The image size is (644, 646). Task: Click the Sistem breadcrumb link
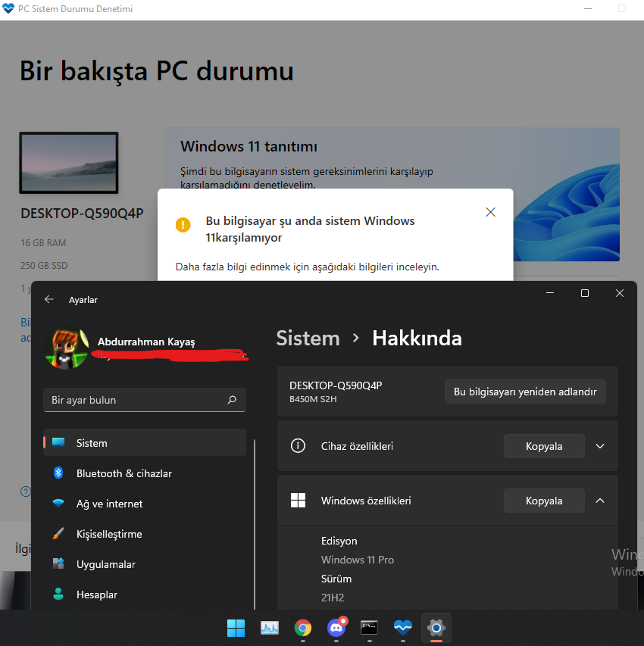(x=308, y=339)
